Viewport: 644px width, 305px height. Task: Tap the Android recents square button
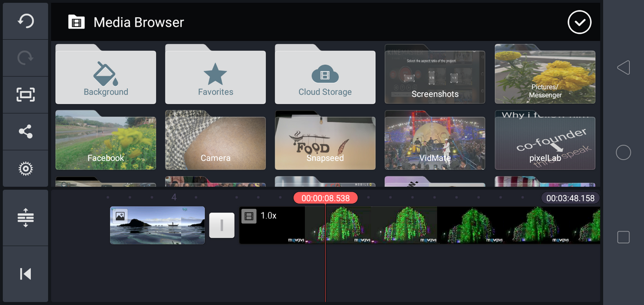pyautogui.click(x=623, y=237)
